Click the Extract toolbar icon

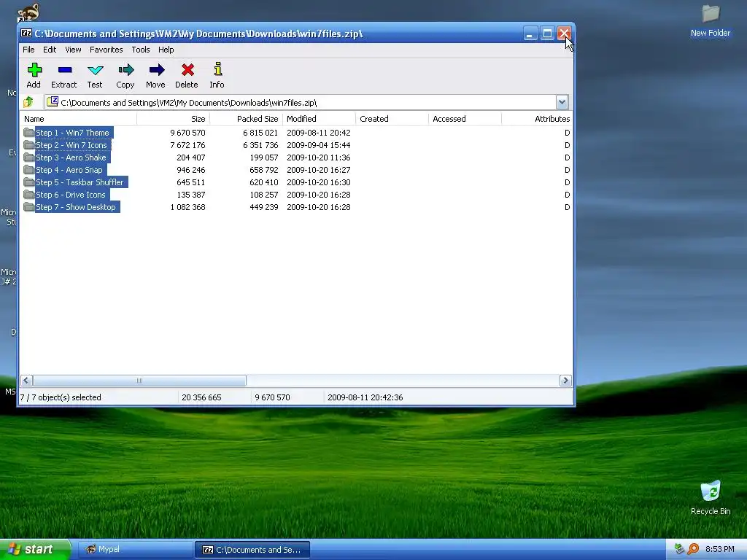coord(64,70)
